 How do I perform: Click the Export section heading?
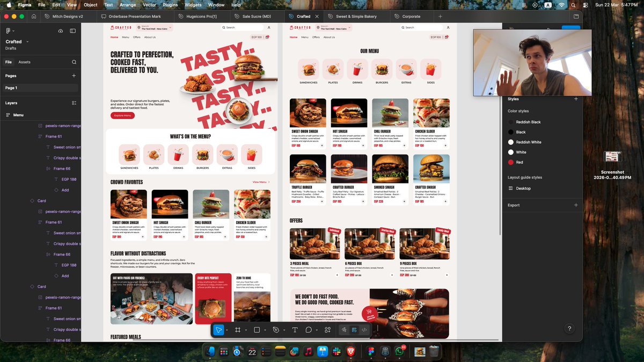click(514, 205)
